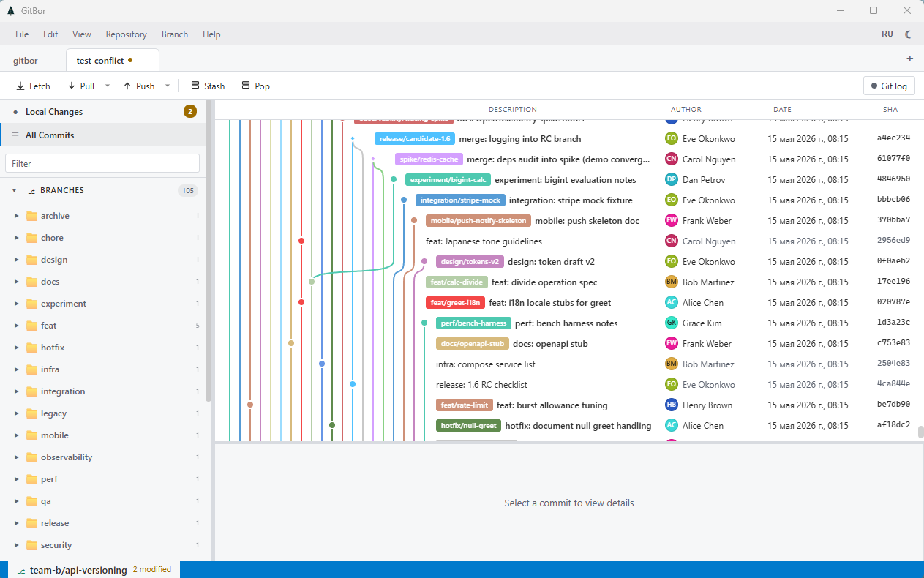Open the Push options dropdown arrow
924x578 pixels.
coord(167,86)
